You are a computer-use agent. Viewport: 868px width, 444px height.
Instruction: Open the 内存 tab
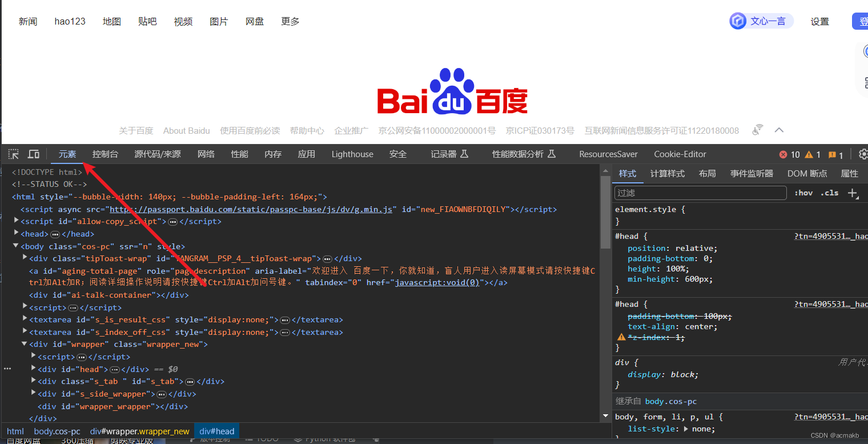[273, 154]
